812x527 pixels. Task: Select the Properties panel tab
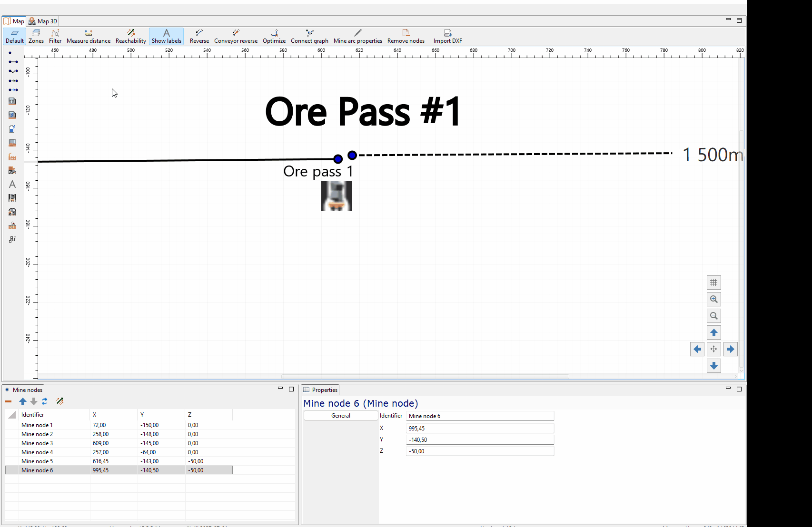pos(321,390)
